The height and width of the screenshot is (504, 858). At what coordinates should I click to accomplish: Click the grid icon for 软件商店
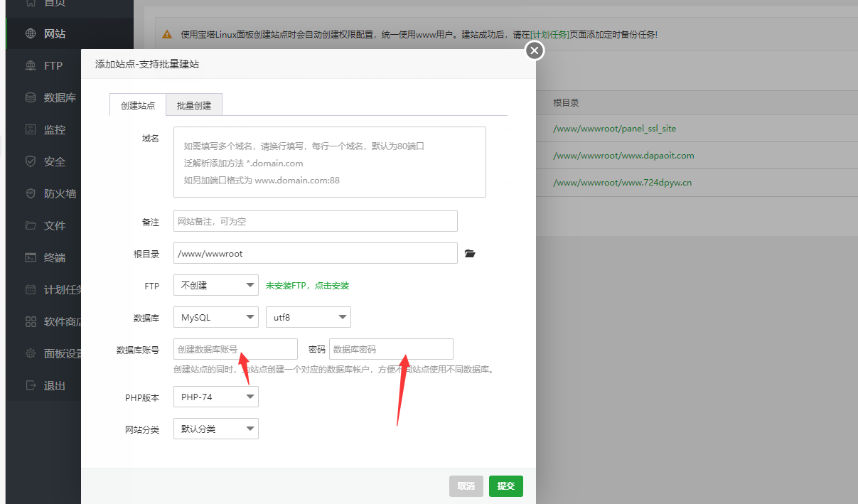click(31, 321)
